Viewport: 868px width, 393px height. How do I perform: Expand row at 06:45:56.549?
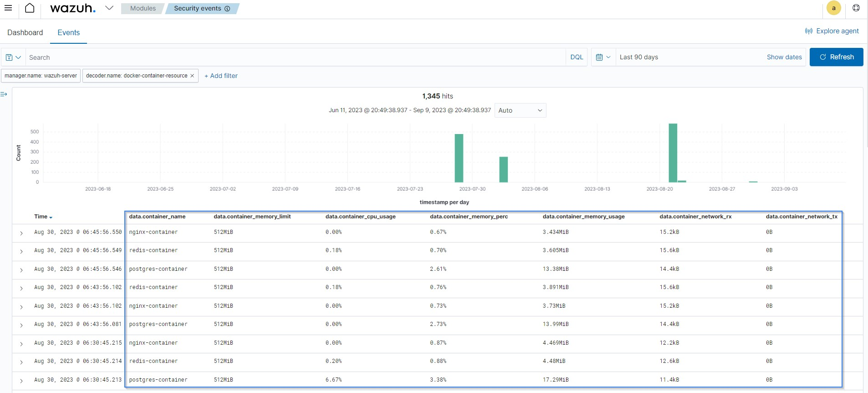[21, 251]
